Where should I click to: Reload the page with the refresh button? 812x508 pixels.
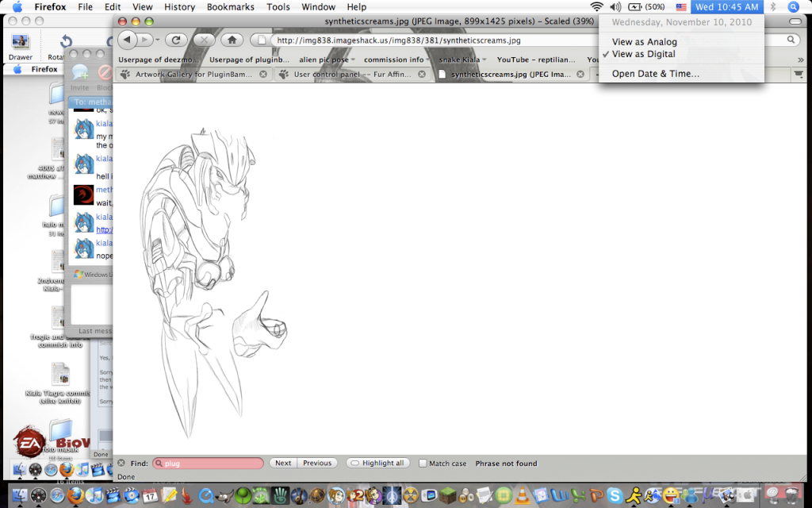click(176, 40)
